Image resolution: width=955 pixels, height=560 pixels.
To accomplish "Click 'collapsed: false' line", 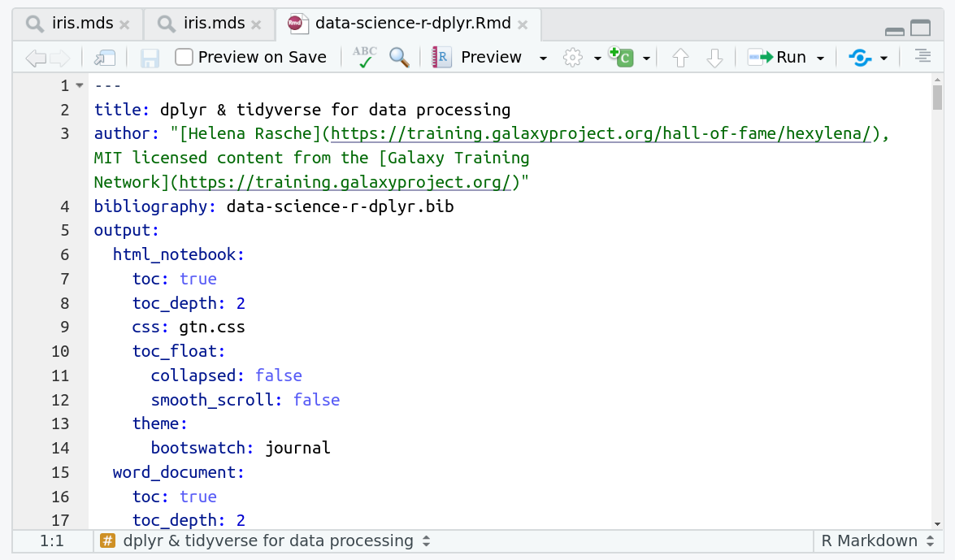I will (x=227, y=376).
